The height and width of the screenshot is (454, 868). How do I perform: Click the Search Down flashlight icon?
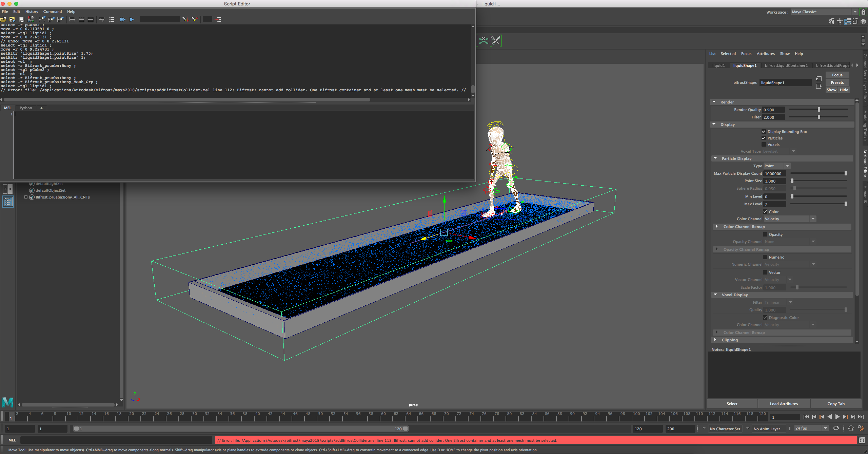185,19
